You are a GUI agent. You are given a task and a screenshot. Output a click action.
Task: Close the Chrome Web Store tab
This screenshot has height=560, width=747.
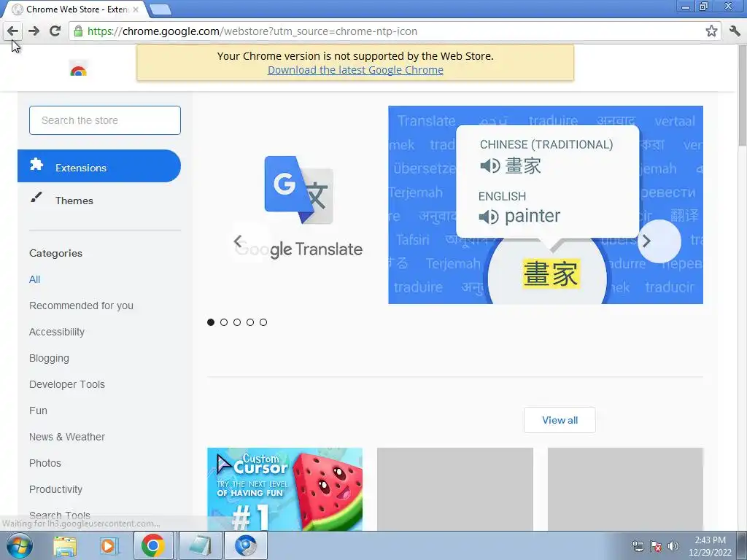pos(136,9)
